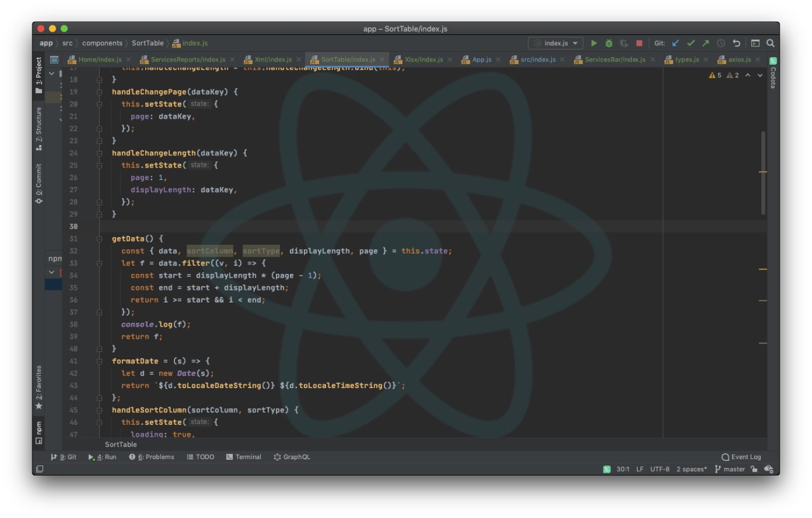Open the 9: Git tool window button
This screenshot has height=518, width=812.
[63, 456]
